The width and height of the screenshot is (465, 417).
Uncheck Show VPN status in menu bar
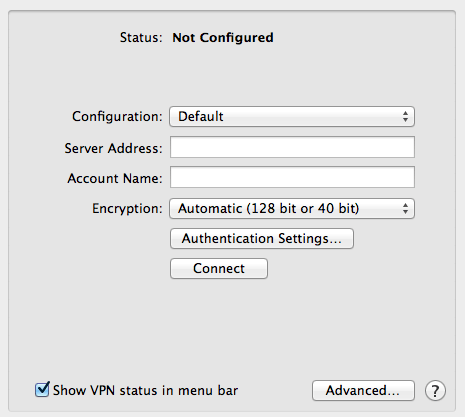click(x=42, y=389)
